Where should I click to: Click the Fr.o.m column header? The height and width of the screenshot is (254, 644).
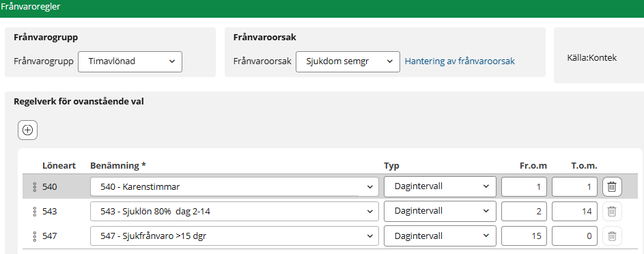533,165
